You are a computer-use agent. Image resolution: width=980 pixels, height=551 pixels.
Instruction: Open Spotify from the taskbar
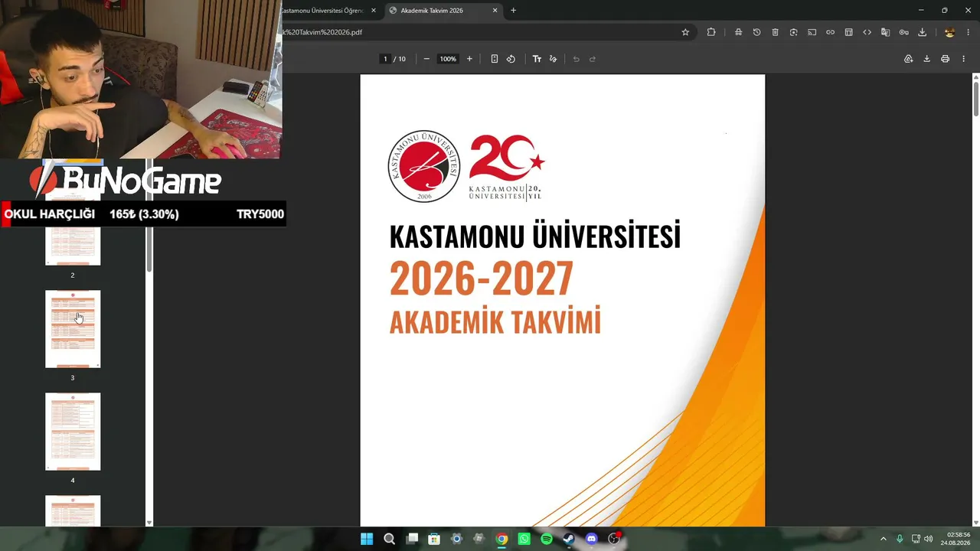point(547,539)
